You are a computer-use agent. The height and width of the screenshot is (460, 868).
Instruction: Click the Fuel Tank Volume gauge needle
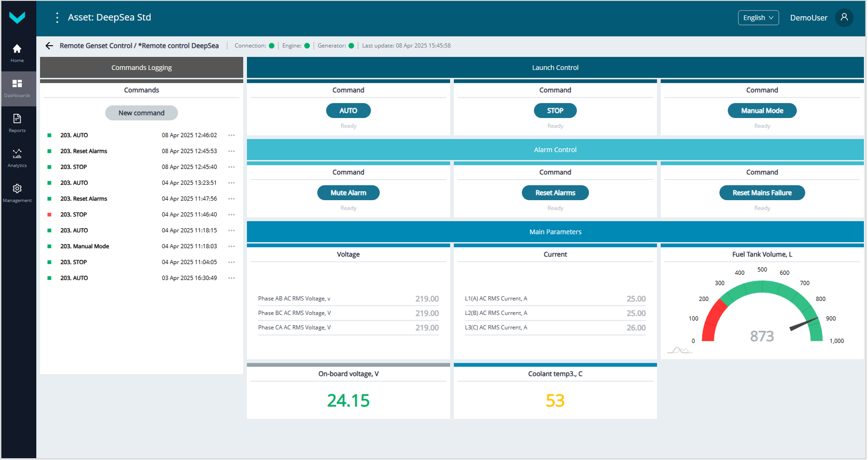[x=803, y=324]
